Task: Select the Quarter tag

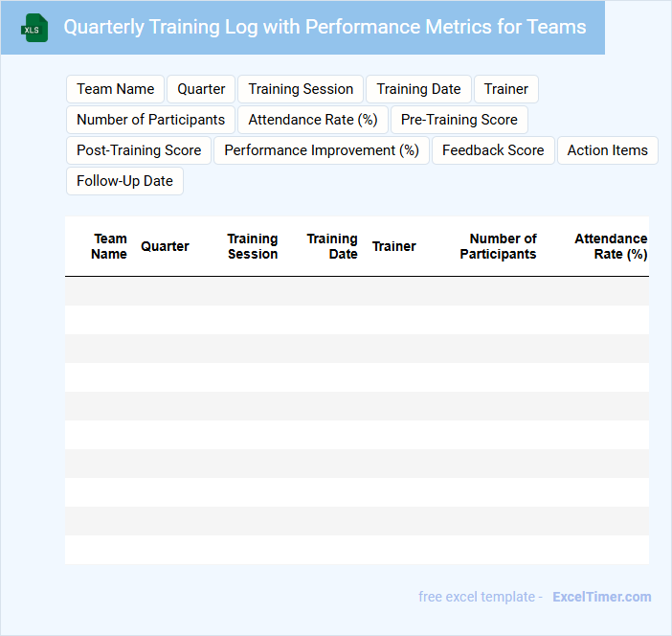Action: (x=201, y=89)
